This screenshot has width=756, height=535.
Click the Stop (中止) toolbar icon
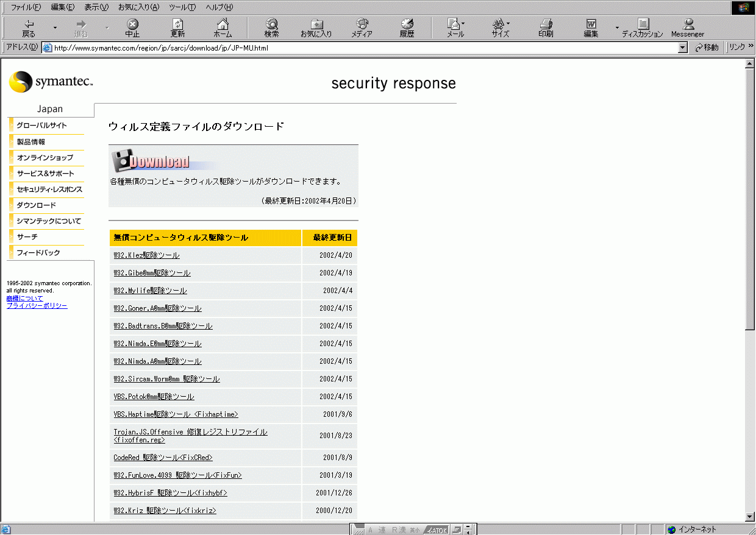click(132, 28)
